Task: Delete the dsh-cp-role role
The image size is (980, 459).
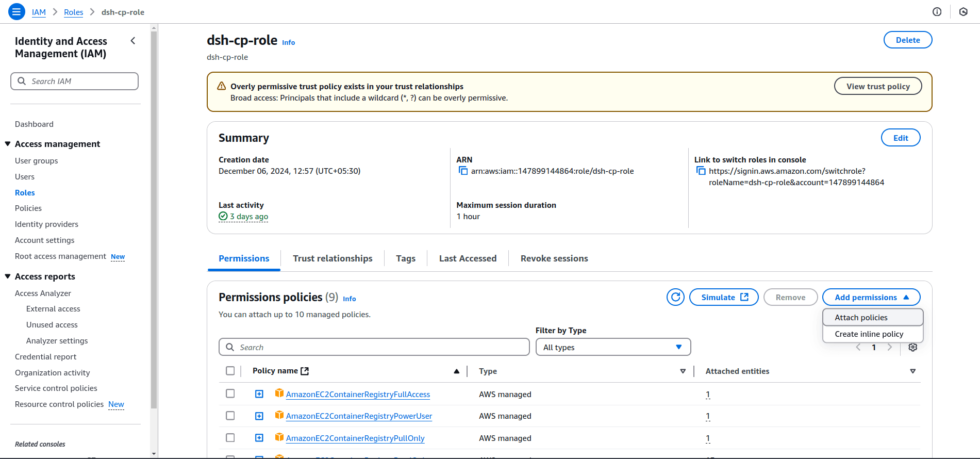Action: click(908, 40)
